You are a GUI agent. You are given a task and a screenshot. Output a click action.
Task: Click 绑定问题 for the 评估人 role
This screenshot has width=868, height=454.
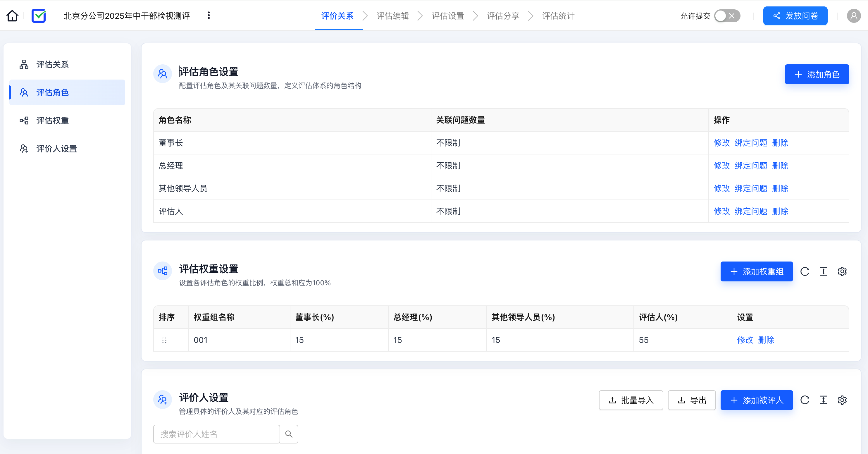[751, 211]
